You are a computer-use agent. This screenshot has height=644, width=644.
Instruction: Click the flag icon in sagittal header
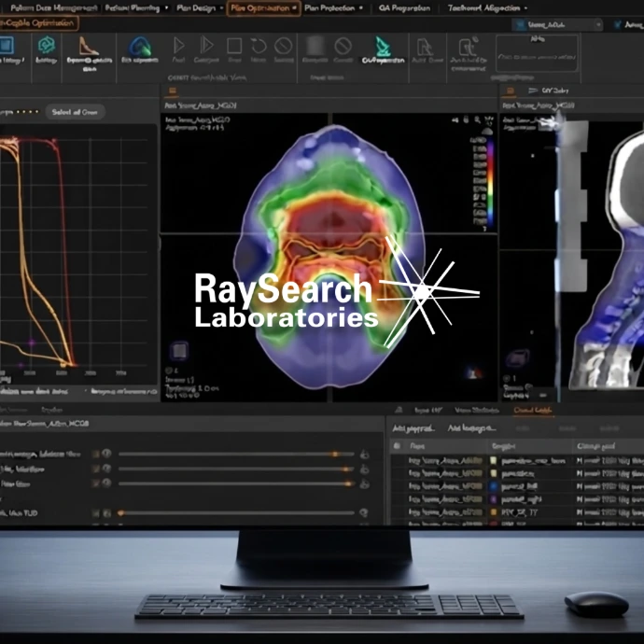pos(533,91)
